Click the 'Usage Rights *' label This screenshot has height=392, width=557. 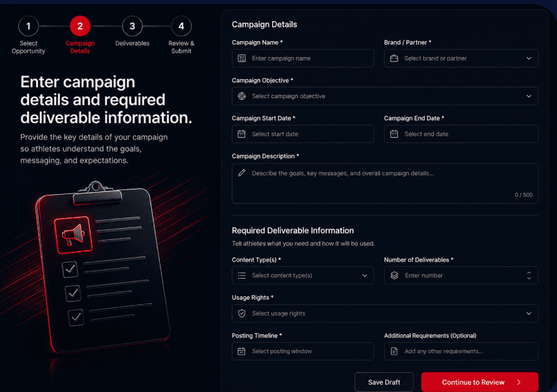pos(252,298)
